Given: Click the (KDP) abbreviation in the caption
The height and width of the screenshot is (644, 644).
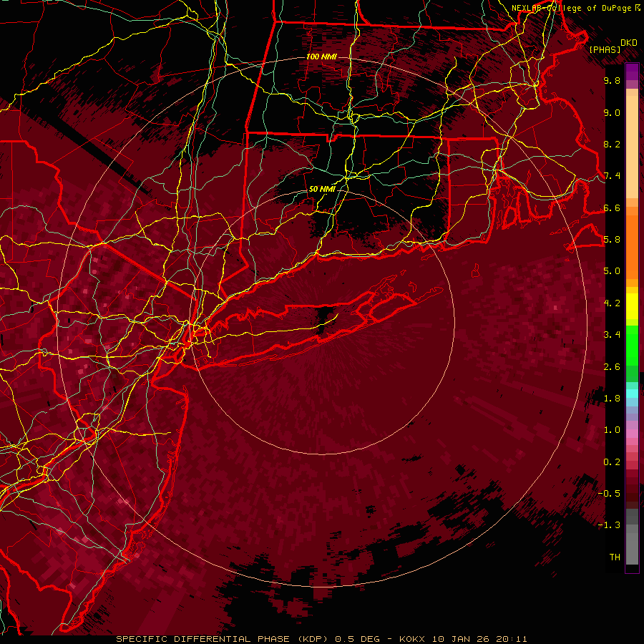Looking at the screenshot, I should click(x=312, y=639).
